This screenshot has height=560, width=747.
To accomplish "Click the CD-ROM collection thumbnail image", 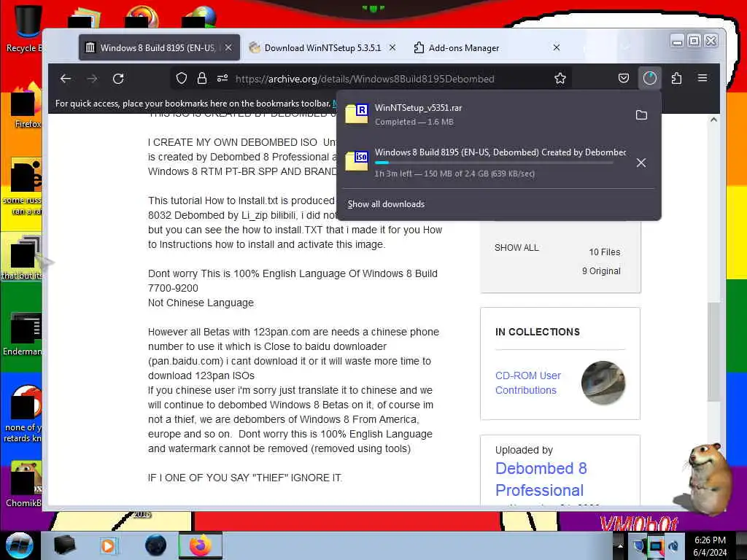I will coord(603,383).
